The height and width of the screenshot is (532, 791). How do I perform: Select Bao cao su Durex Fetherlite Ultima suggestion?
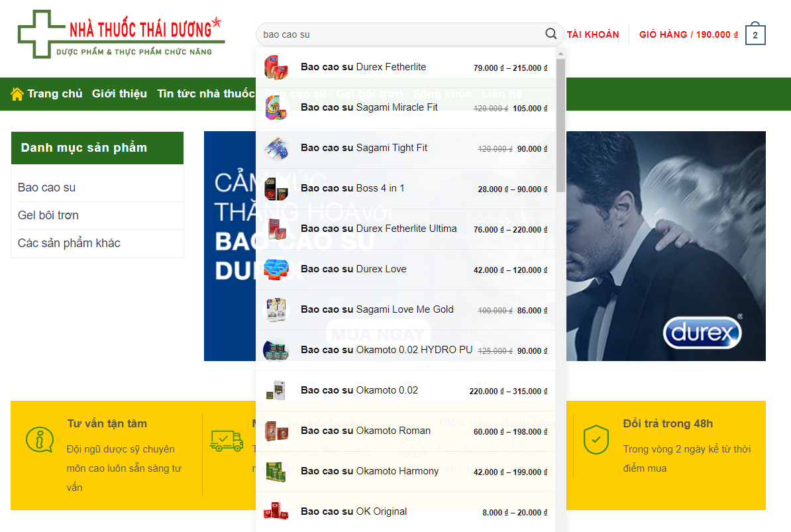pos(405,229)
